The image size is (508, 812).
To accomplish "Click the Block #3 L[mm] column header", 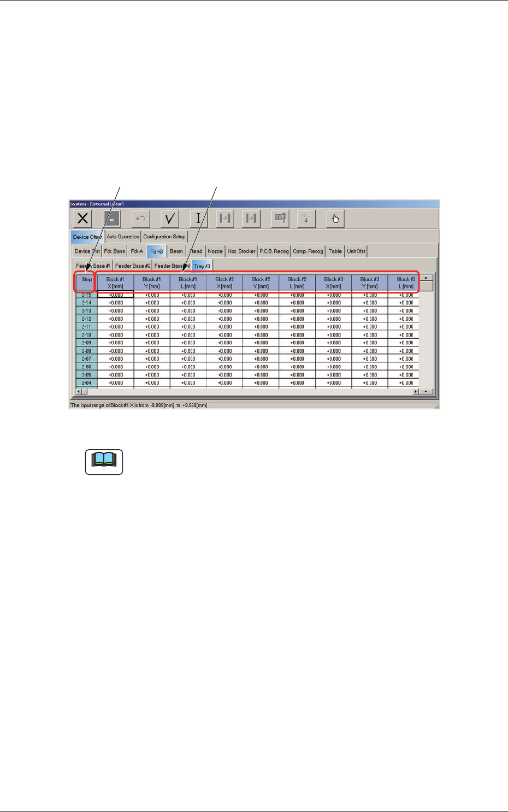I will (x=404, y=283).
